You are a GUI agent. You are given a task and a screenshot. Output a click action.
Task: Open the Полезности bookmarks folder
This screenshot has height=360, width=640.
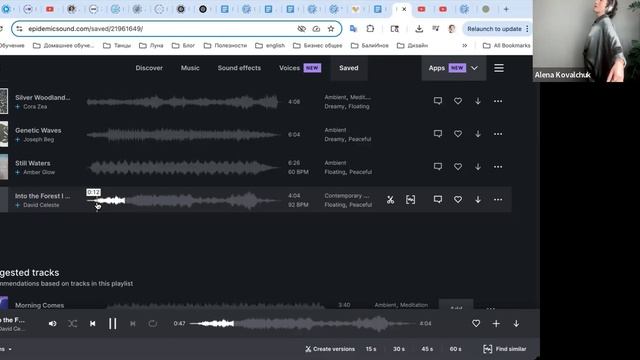pyautogui.click(x=225, y=45)
